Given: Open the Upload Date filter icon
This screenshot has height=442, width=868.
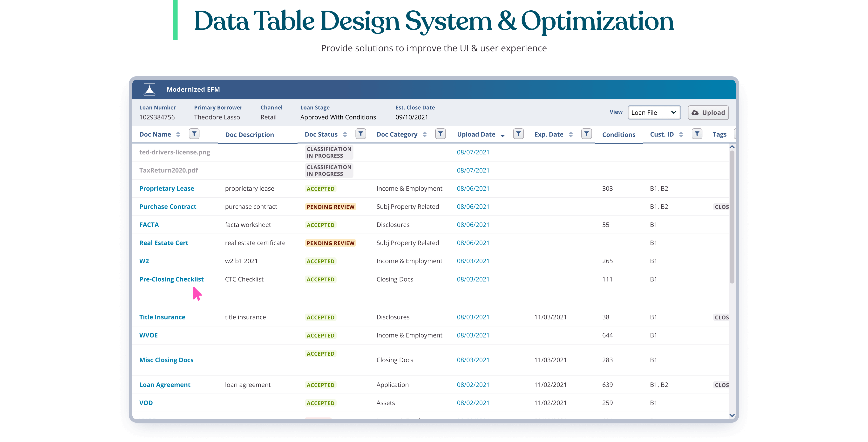Looking at the screenshot, I should pyautogui.click(x=518, y=134).
